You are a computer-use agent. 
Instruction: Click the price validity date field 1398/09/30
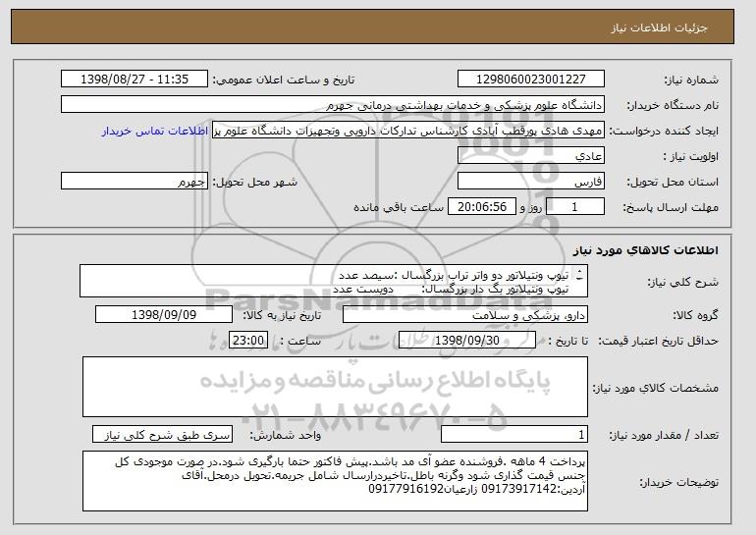click(x=467, y=341)
